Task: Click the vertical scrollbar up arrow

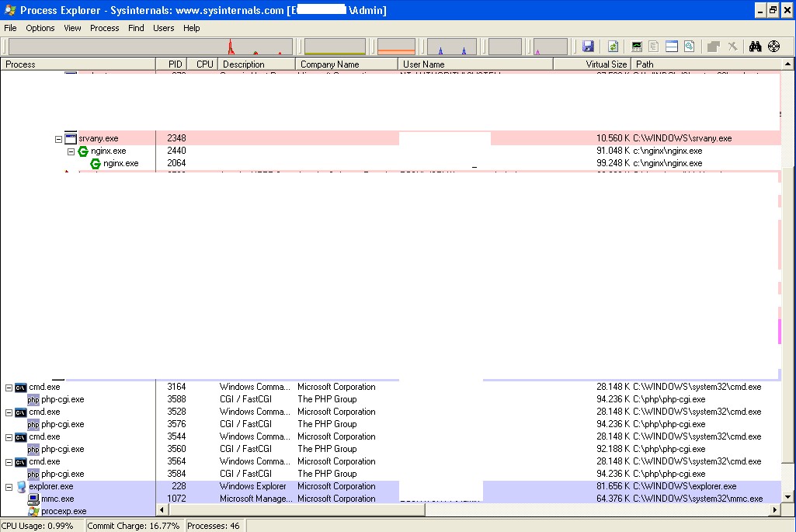Action: tap(787, 64)
